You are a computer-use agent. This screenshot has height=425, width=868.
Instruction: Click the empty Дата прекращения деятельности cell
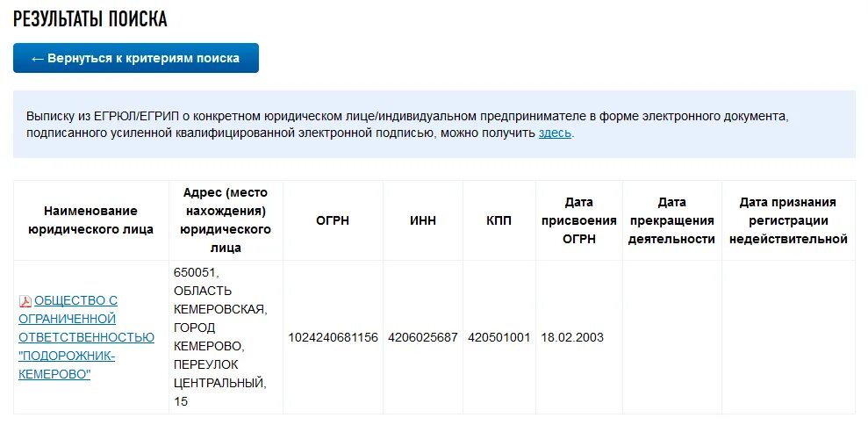(671, 337)
